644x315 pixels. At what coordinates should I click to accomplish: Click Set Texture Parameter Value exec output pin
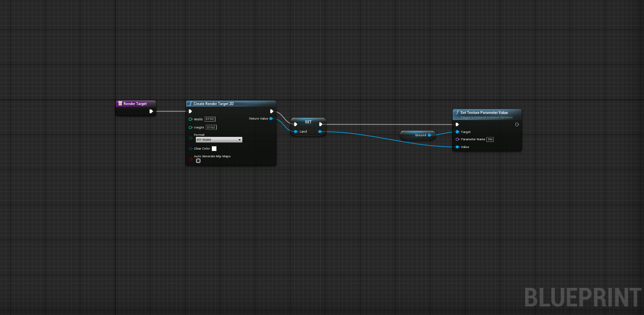click(x=517, y=125)
